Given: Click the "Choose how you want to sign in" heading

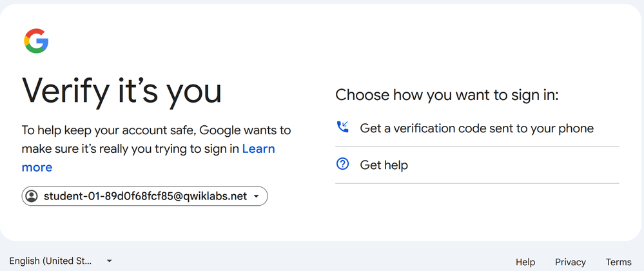Looking at the screenshot, I should point(447,95).
